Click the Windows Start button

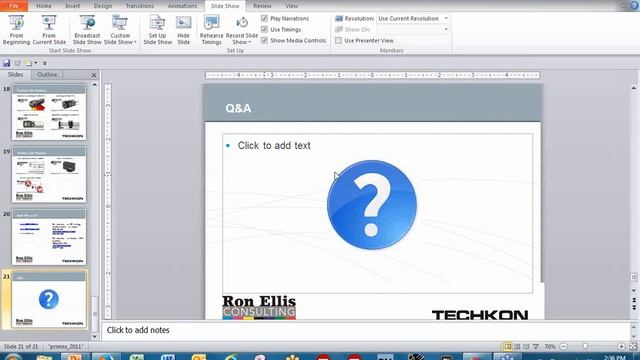[x=13, y=357]
